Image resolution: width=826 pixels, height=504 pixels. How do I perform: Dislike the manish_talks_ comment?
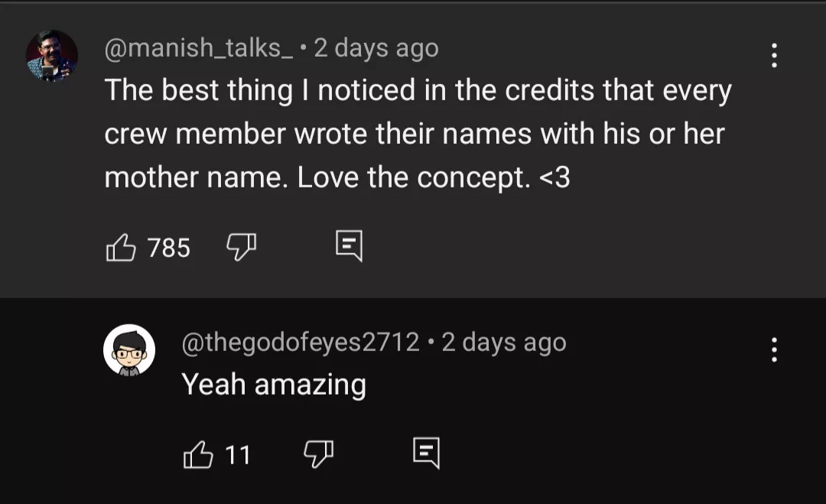point(241,247)
